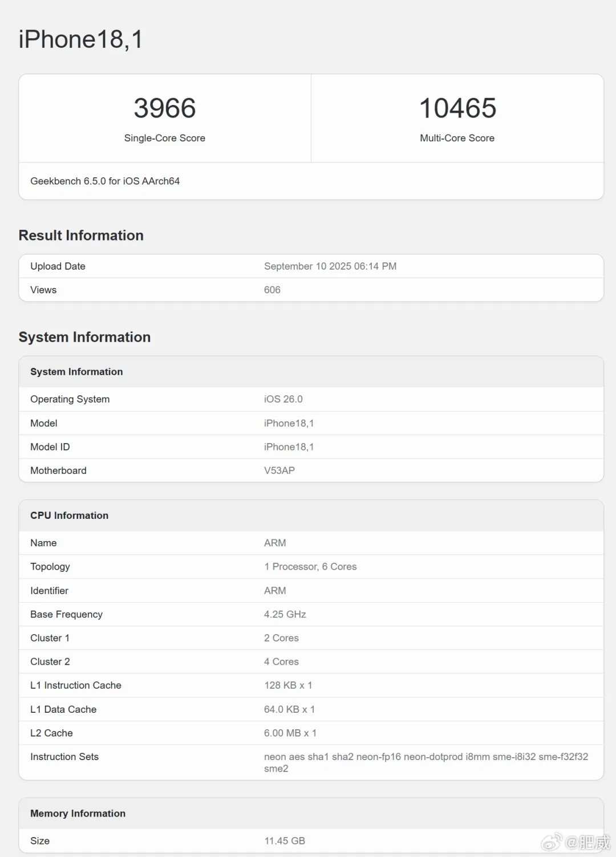Select the multi-core score 10465
Image resolution: width=616 pixels, height=857 pixels.
pyautogui.click(x=457, y=108)
